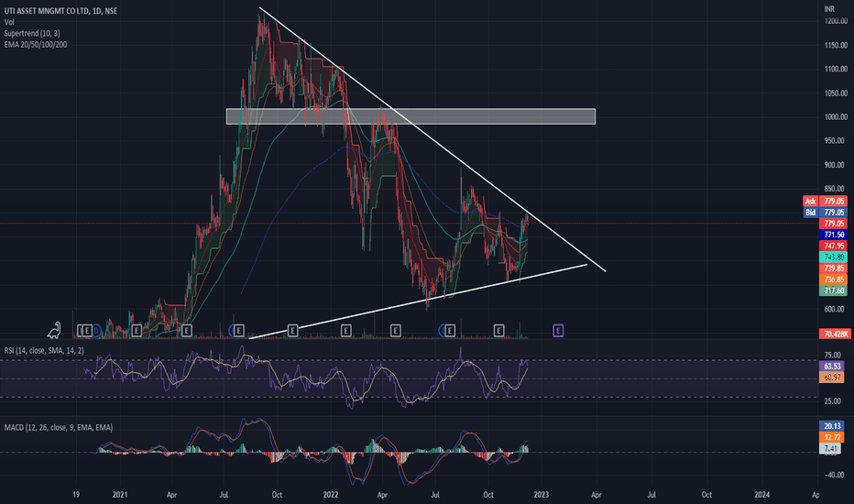
Task: Click the RSI value tag 63.53
Action: [x=832, y=367]
